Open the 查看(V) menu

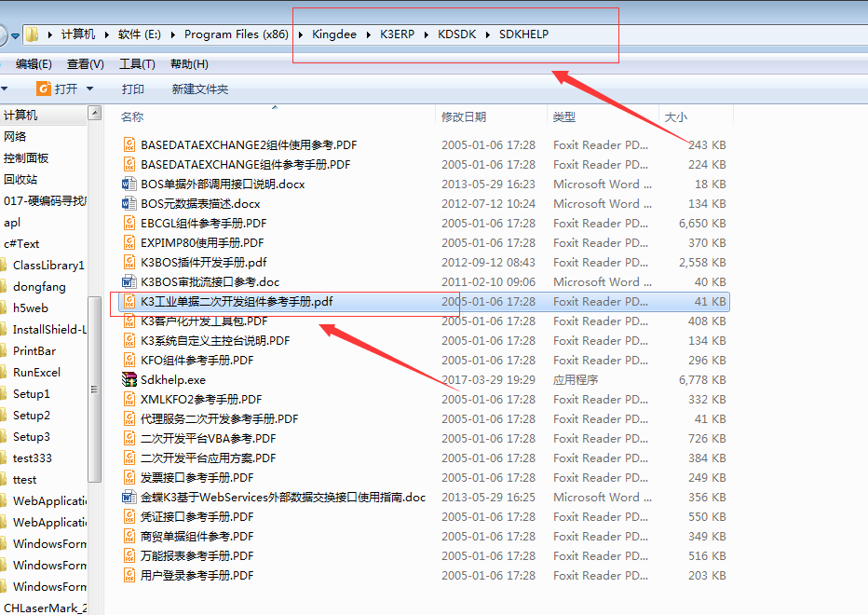point(86,64)
